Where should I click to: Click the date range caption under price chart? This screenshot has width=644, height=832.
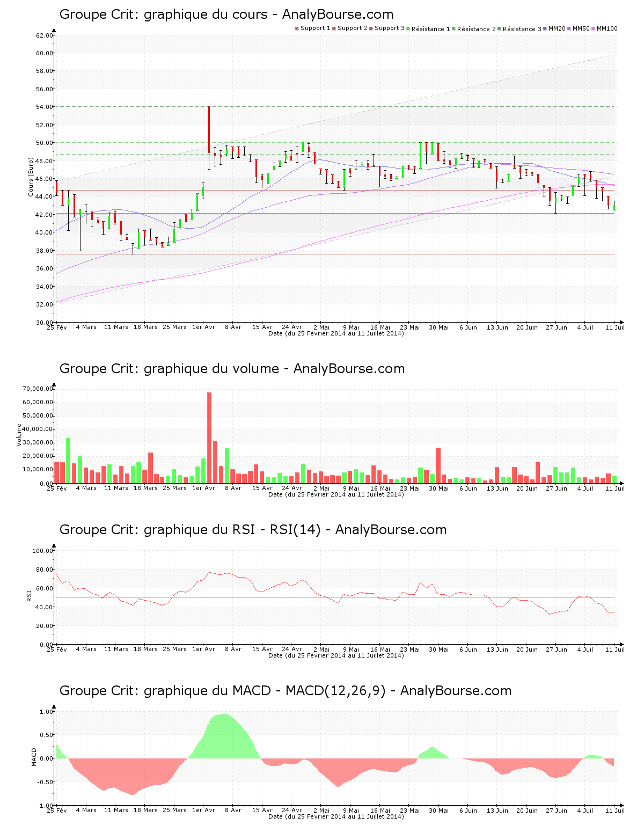point(336,333)
